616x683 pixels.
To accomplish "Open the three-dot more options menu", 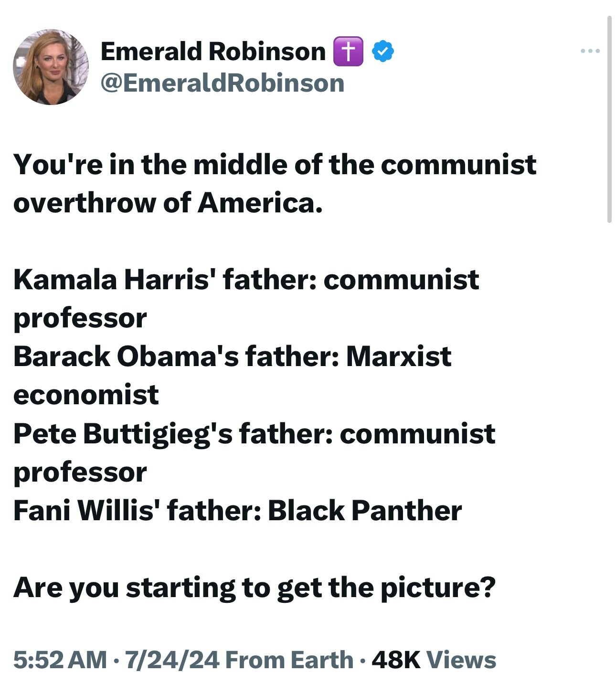I will [x=590, y=51].
